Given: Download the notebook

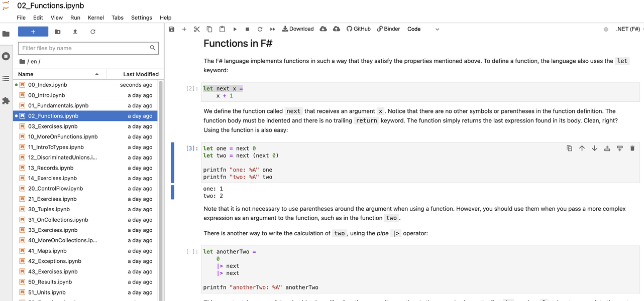Looking at the screenshot, I should [x=298, y=29].
